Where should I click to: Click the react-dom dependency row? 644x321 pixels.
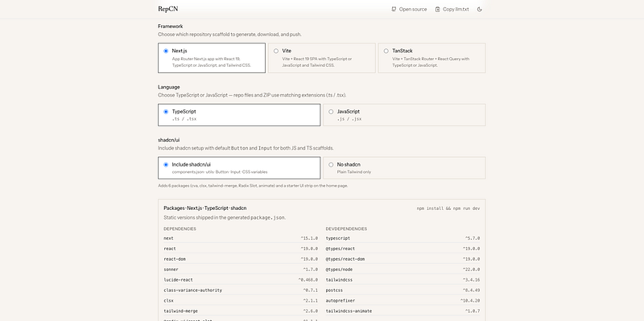tap(241, 259)
